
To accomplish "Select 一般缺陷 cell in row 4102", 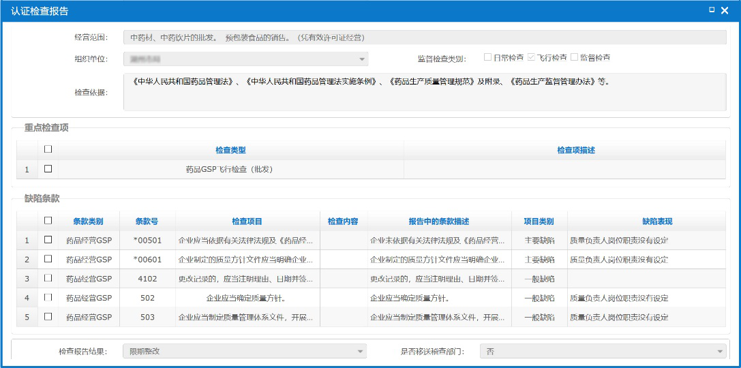I will [539, 279].
